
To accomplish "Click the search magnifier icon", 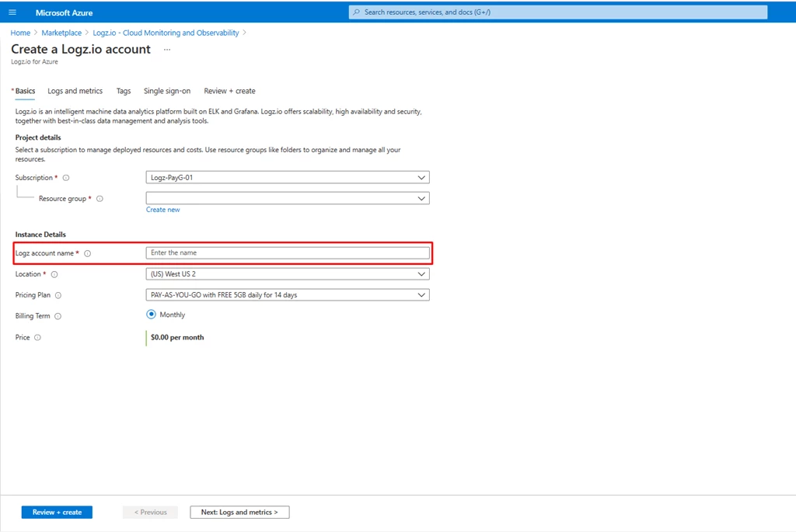I will click(356, 12).
